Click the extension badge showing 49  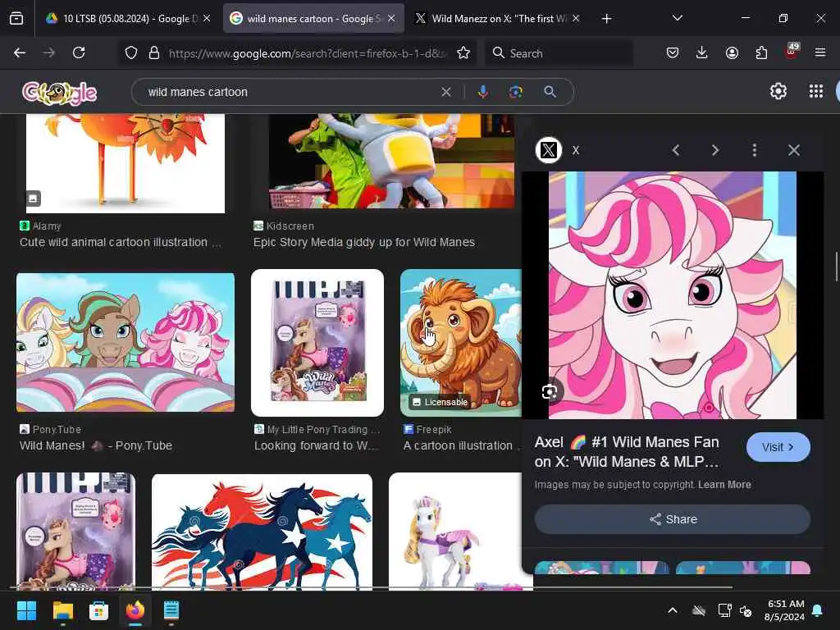pos(792,51)
